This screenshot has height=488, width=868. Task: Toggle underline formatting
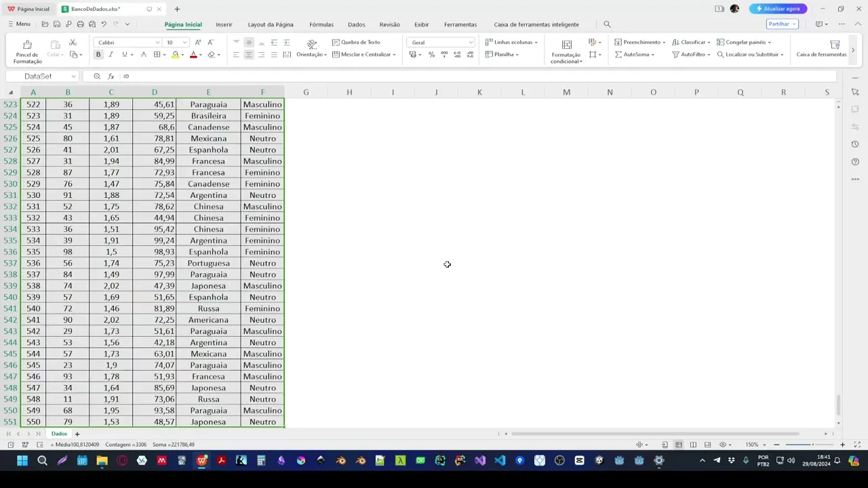pyautogui.click(x=124, y=54)
